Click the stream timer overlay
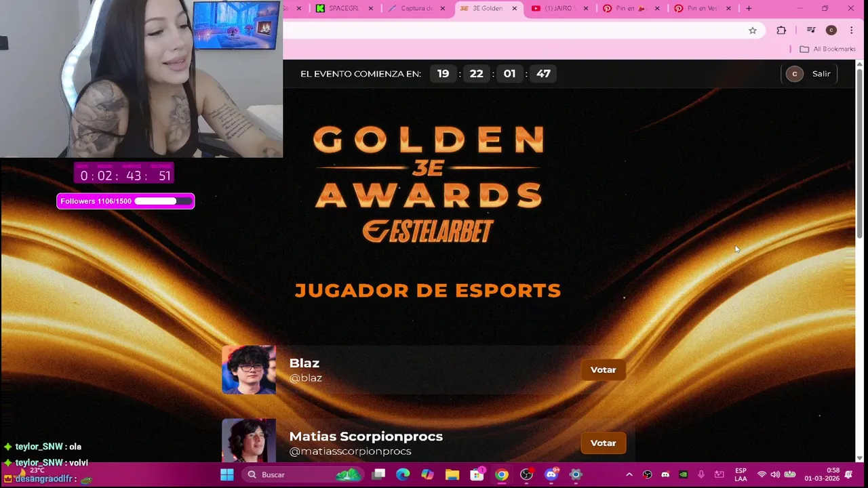 click(x=124, y=174)
